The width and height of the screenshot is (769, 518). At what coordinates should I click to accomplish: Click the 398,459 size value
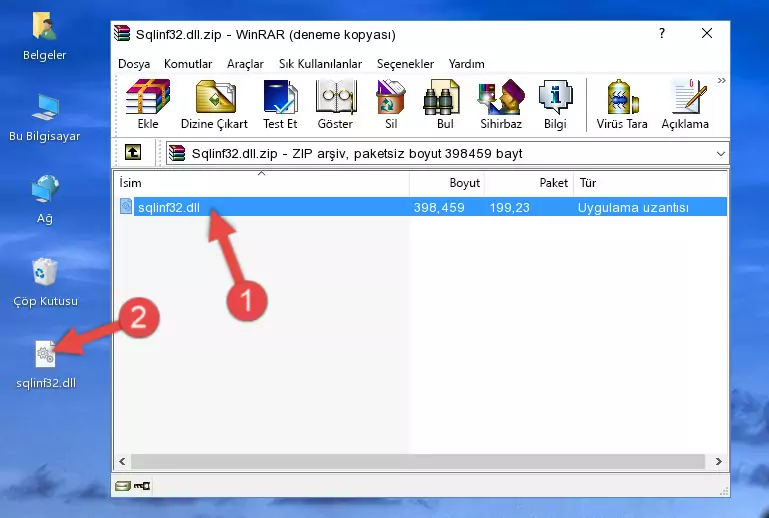point(439,207)
